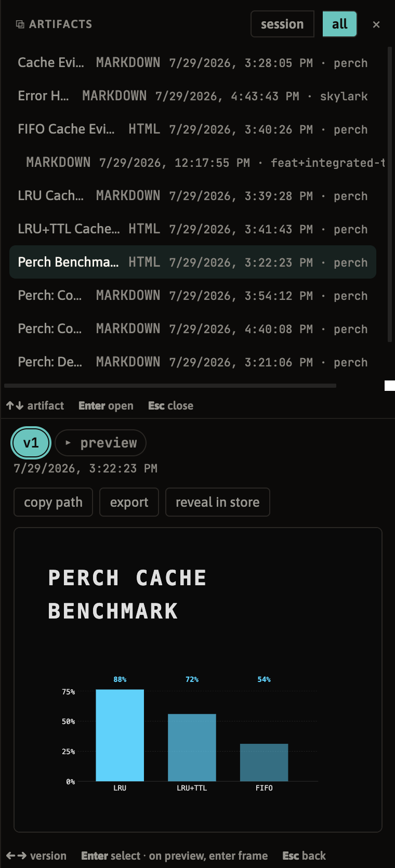Select the Perch Benchma... HTML artifact
The width and height of the screenshot is (395, 868).
coord(193,262)
